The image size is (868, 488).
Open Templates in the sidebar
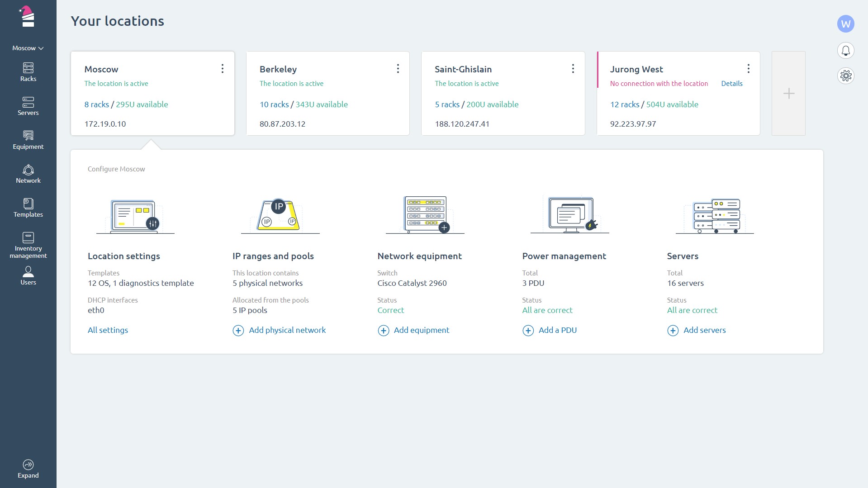click(x=28, y=208)
